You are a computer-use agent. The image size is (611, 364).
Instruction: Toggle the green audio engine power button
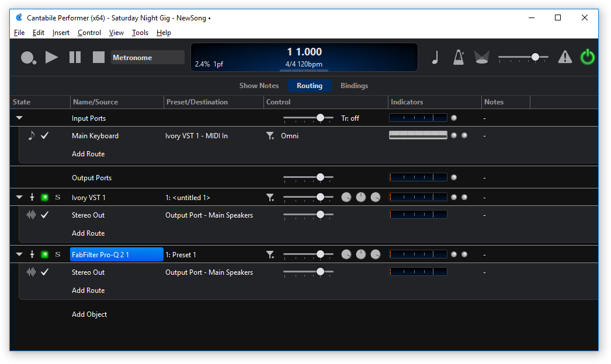pyautogui.click(x=588, y=57)
